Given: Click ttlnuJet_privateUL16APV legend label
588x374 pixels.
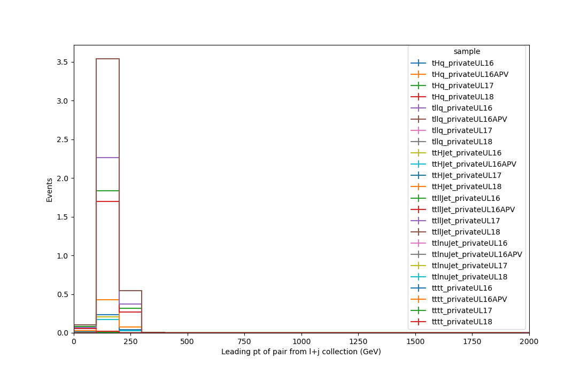Looking at the screenshot, I should coord(477,255).
